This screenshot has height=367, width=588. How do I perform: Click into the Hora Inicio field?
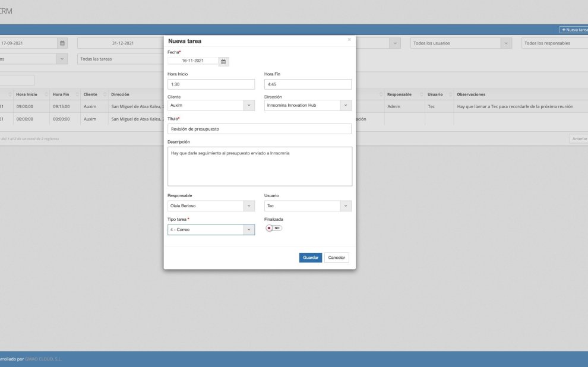[211, 84]
